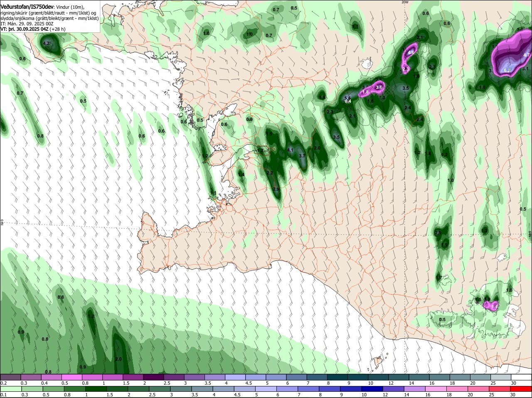Select the bright pink snow swatch labeled 0.5
This screenshot has width=532, height=398.
(x=71, y=377)
